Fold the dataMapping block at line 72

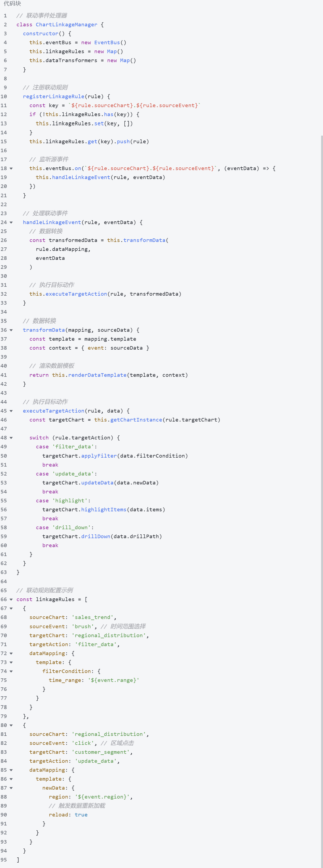click(x=11, y=653)
